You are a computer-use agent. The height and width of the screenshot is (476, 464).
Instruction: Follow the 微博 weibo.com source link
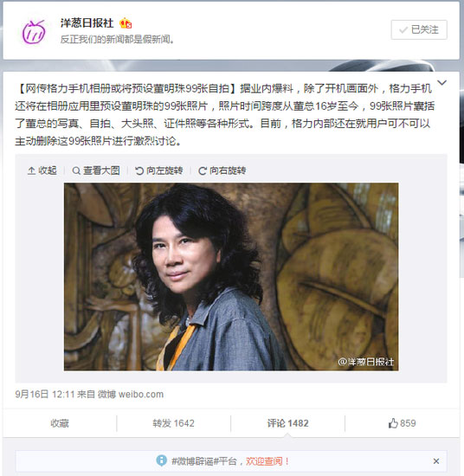click(131, 395)
